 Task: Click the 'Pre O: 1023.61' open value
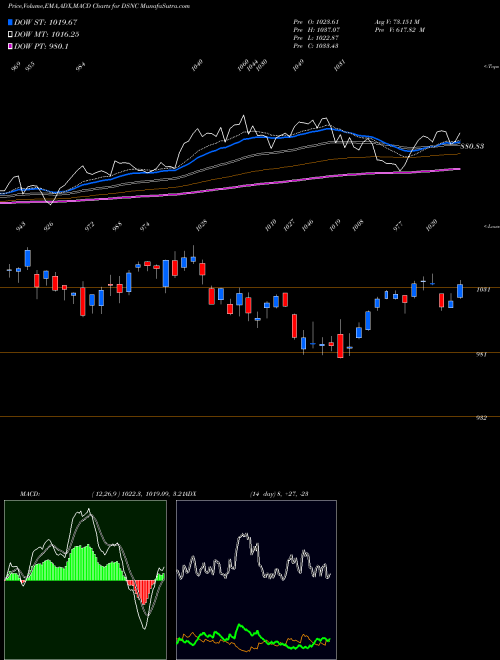316,22
